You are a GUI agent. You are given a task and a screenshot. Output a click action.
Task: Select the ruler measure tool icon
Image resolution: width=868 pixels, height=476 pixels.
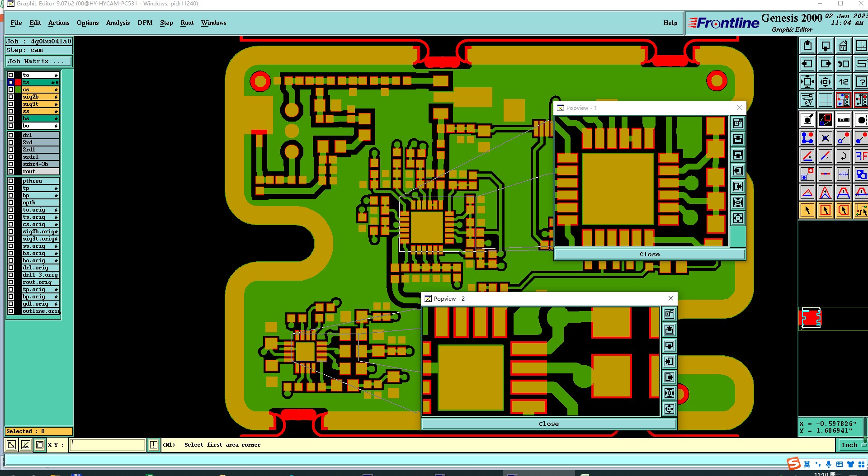click(844, 120)
